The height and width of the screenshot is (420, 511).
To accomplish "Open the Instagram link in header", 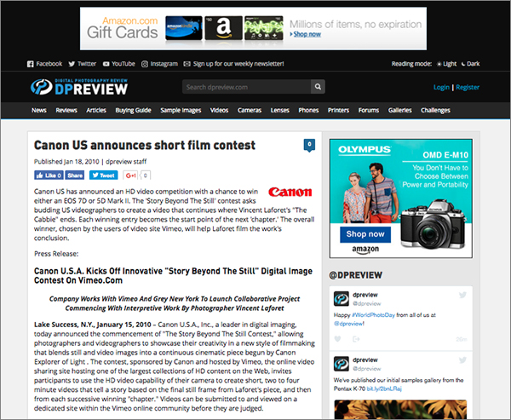I will [x=160, y=64].
